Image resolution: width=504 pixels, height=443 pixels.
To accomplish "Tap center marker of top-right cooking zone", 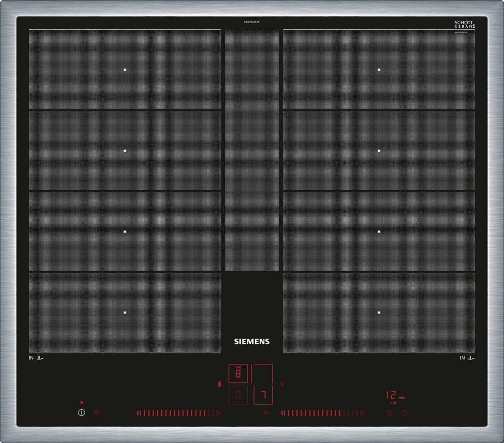I will pyautogui.click(x=379, y=70).
